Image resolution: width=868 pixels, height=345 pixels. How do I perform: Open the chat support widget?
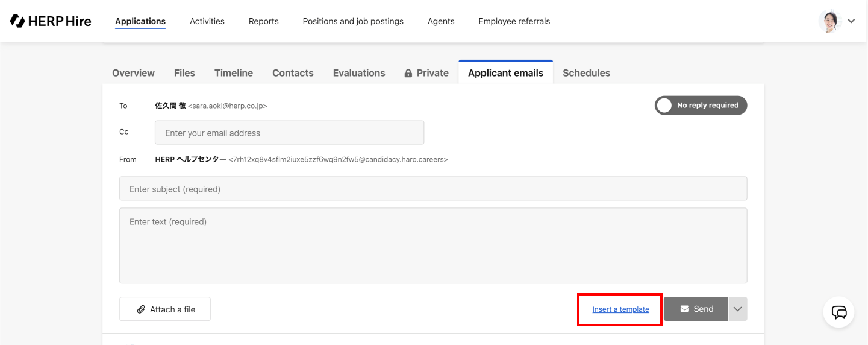(x=838, y=312)
